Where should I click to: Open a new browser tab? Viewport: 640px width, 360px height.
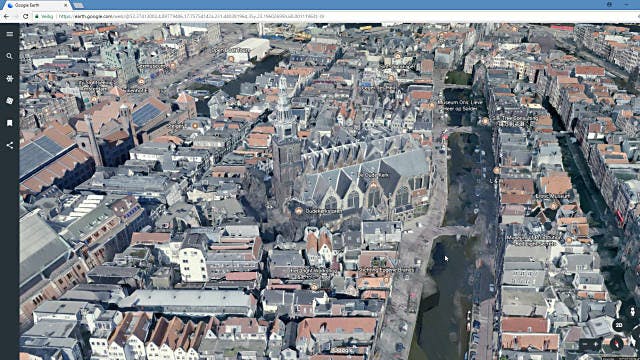pos(79,5)
